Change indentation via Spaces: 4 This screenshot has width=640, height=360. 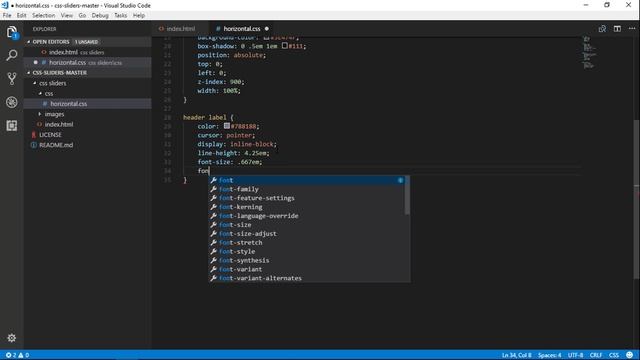549,355
